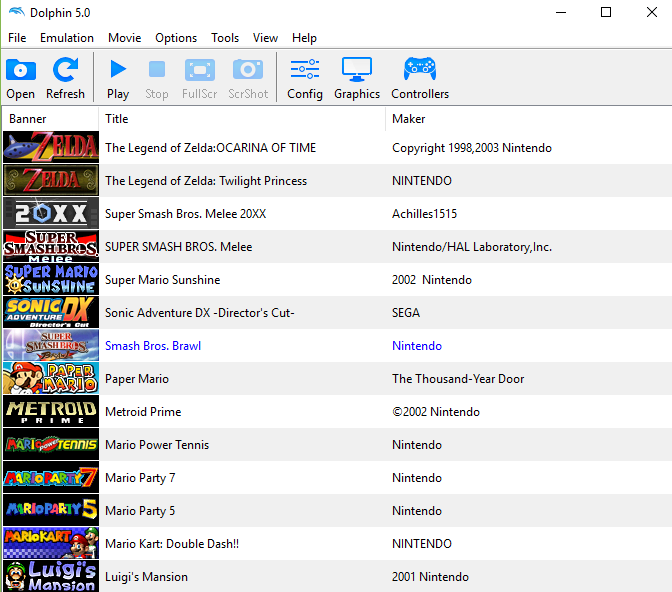The width and height of the screenshot is (672, 592).
Task: Click title 'The Legend of Zelda:OCARINA OF TIME'
Action: coord(210,148)
